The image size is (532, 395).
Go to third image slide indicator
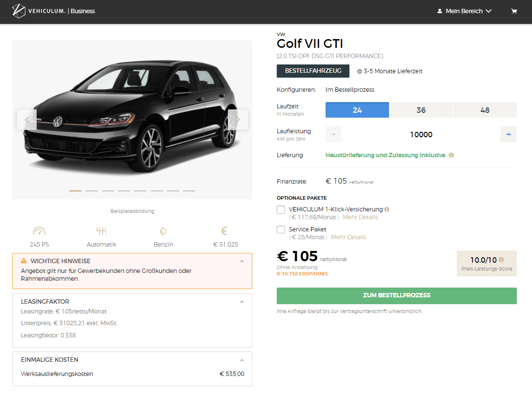[x=108, y=191]
